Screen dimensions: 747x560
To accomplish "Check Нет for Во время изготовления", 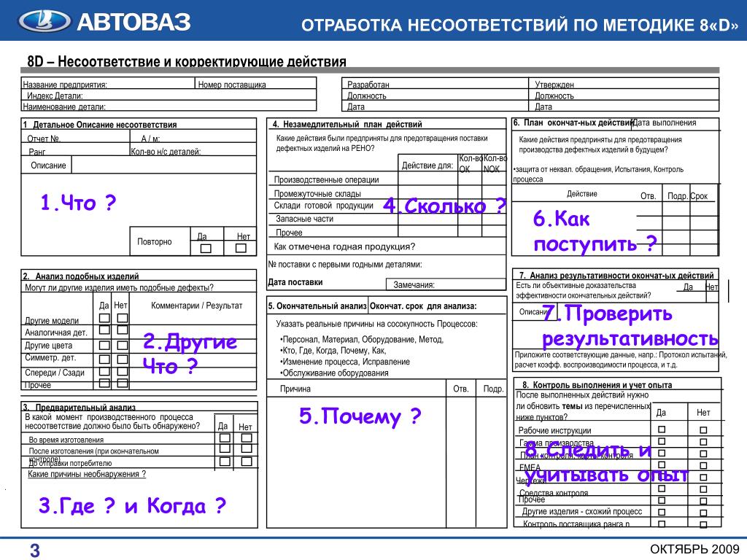I will (247, 437).
